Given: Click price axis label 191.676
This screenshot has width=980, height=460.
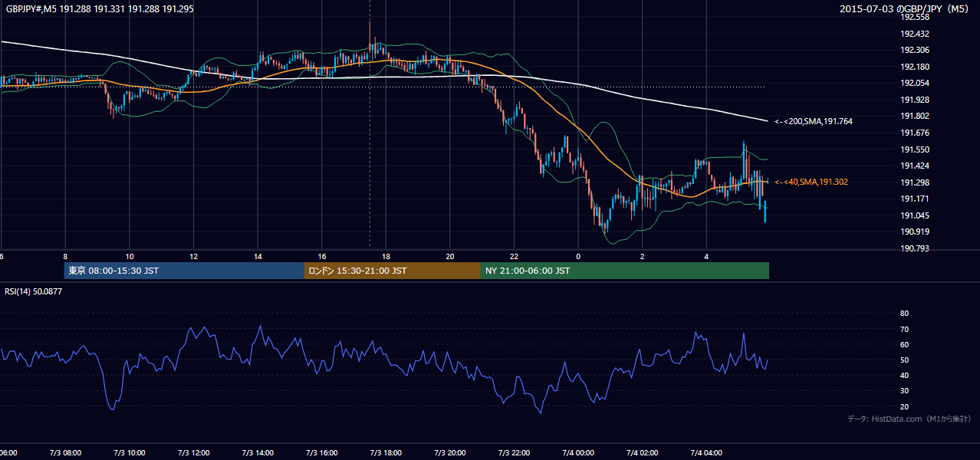Looking at the screenshot, I should pyautogui.click(x=915, y=133).
